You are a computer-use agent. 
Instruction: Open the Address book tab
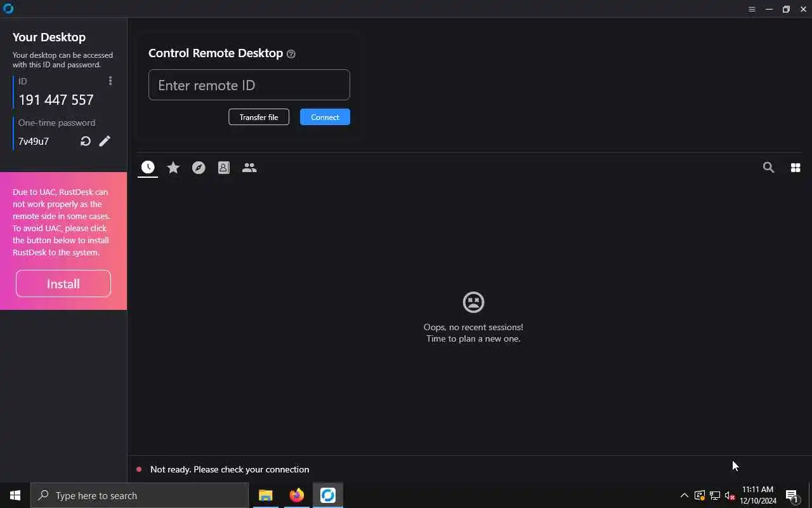pyautogui.click(x=223, y=167)
